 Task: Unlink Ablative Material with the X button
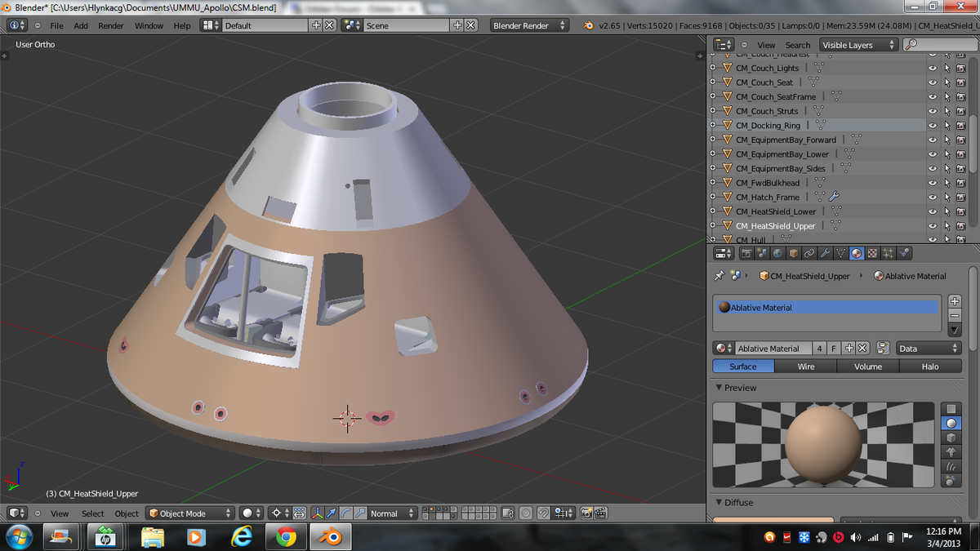(862, 349)
